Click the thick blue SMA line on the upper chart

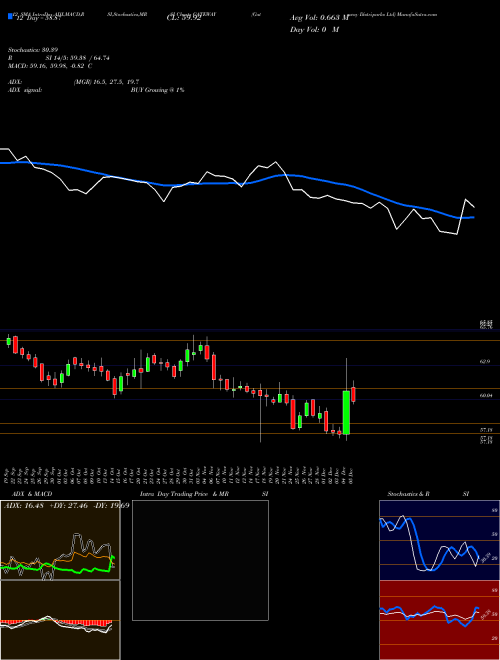coord(236,183)
